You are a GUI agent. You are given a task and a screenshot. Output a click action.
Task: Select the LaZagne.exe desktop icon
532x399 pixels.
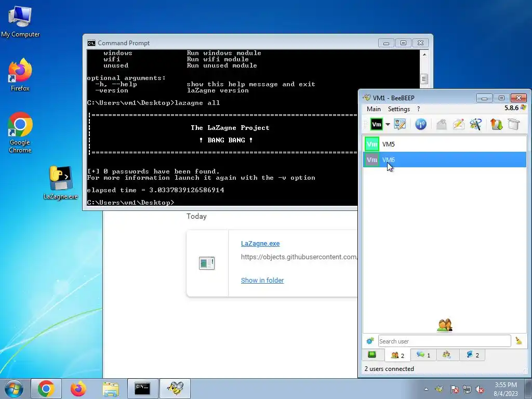click(x=60, y=182)
